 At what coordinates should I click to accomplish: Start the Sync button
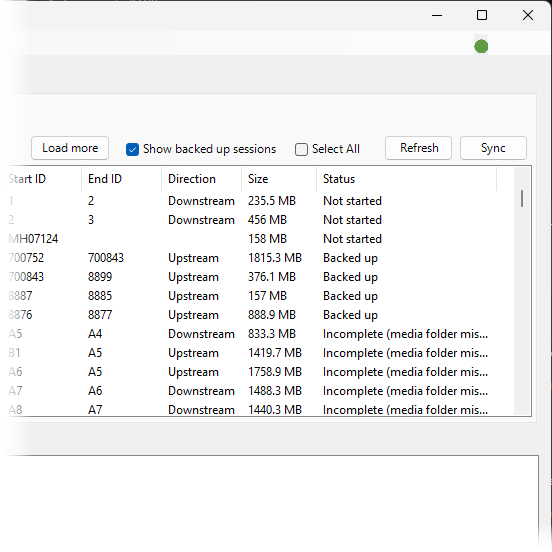click(x=493, y=148)
